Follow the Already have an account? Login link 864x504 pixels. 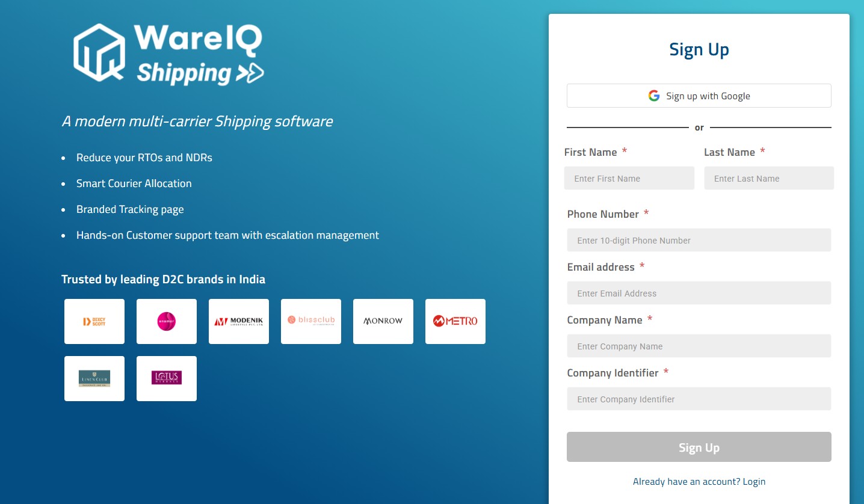tap(699, 481)
